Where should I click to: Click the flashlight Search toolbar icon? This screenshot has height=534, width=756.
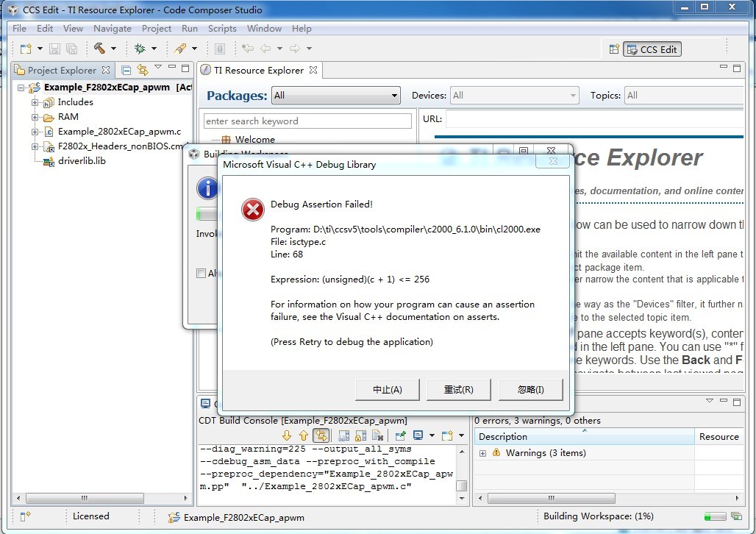pos(180,49)
